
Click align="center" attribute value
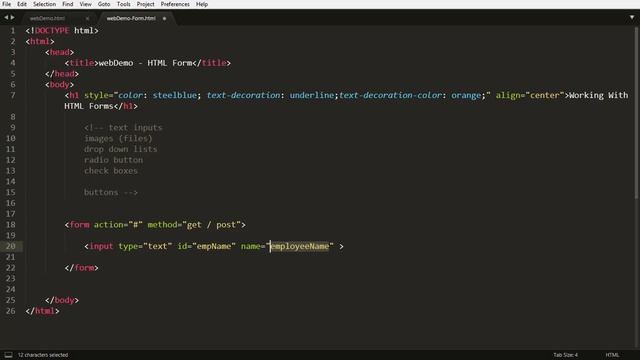[x=544, y=95]
